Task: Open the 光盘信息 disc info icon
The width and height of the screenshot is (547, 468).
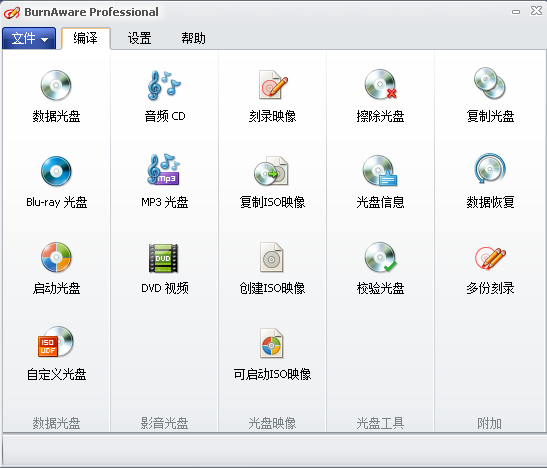Action: tap(380, 171)
